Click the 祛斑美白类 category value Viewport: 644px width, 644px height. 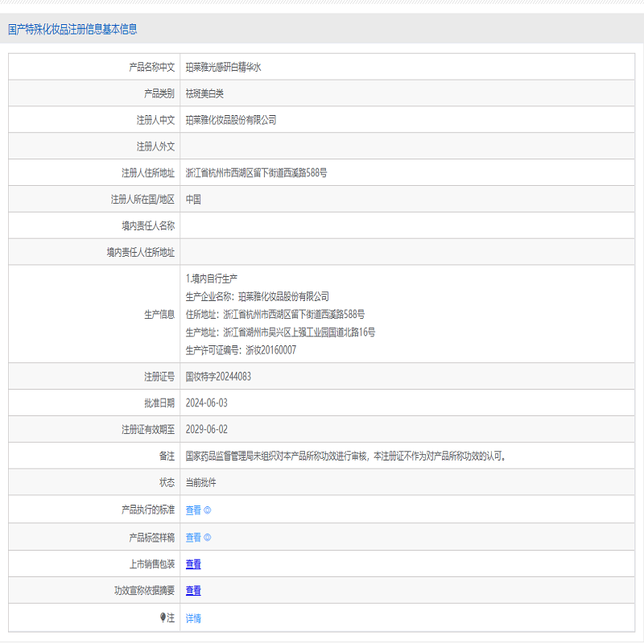point(204,94)
